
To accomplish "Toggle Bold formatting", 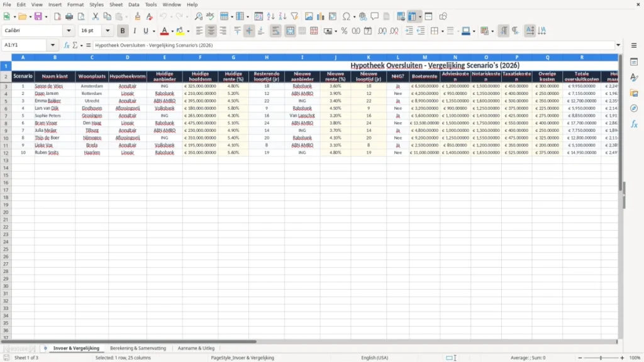I will (123, 31).
